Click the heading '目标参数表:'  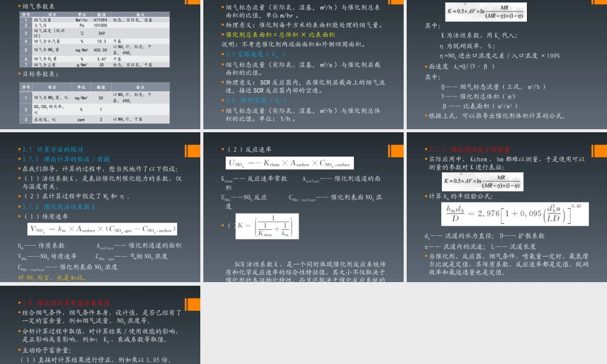pyautogui.click(x=40, y=73)
